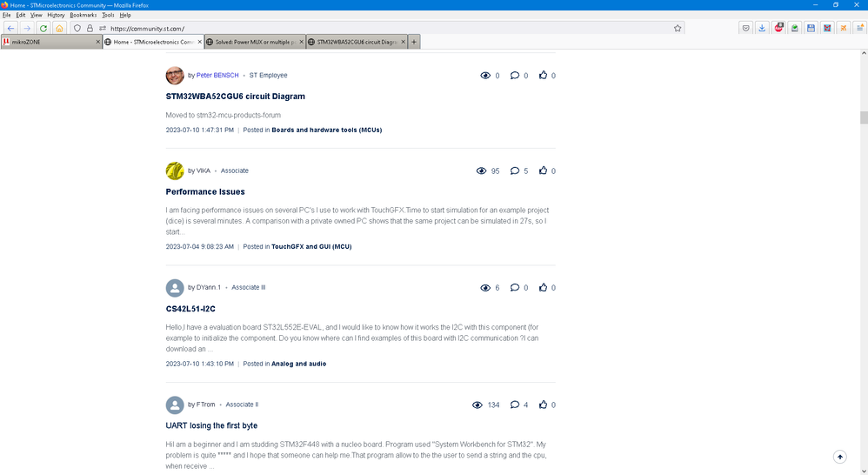Open the Edit menu

pyautogui.click(x=21, y=15)
